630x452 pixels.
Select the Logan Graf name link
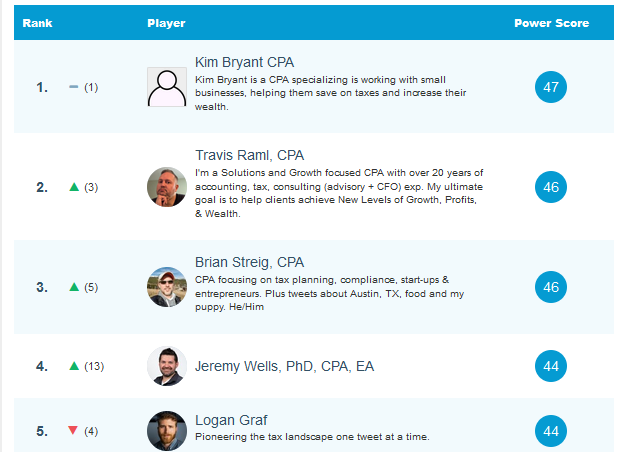click(233, 419)
